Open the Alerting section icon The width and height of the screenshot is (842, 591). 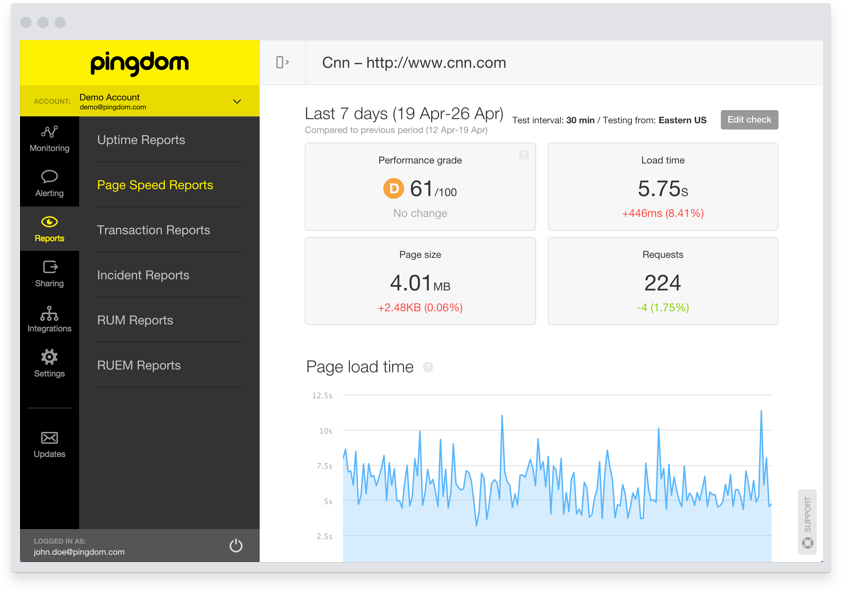(x=49, y=177)
